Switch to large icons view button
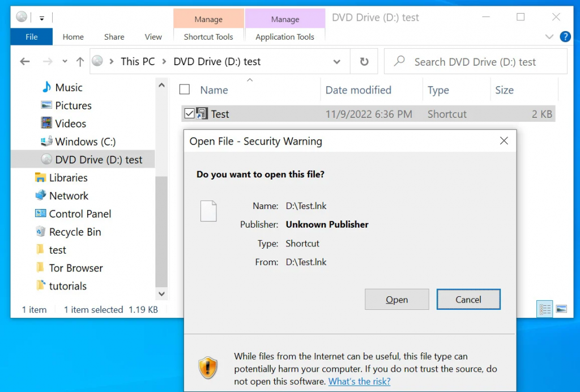 (x=561, y=309)
